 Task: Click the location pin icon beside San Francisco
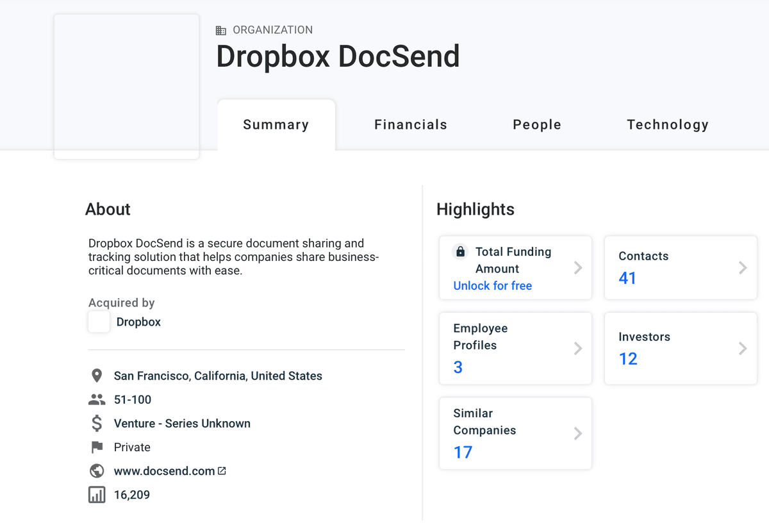97,376
